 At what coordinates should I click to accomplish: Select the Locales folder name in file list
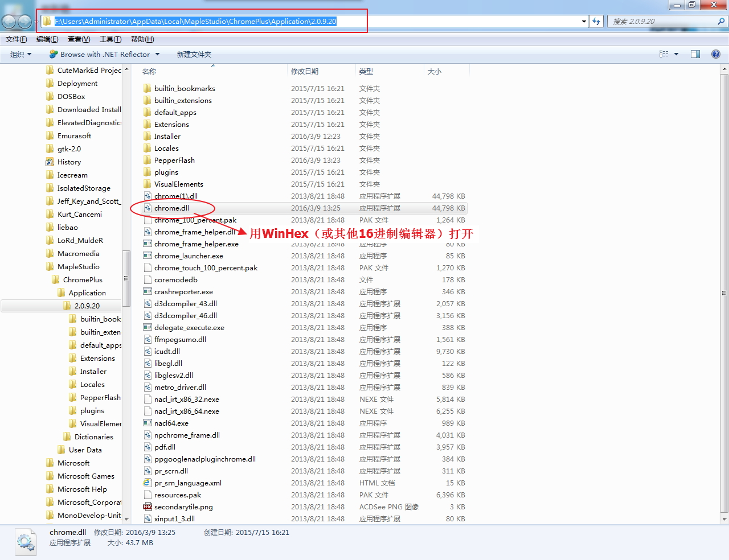(x=166, y=149)
